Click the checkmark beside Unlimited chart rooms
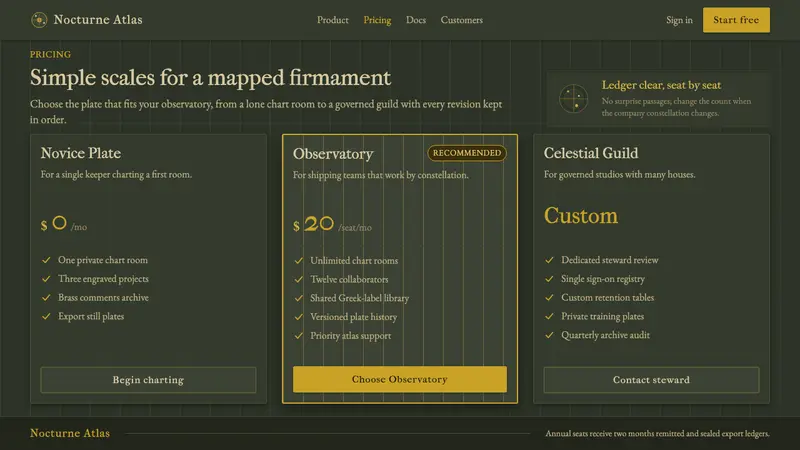This screenshot has height=450, width=800. [x=298, y=261]
